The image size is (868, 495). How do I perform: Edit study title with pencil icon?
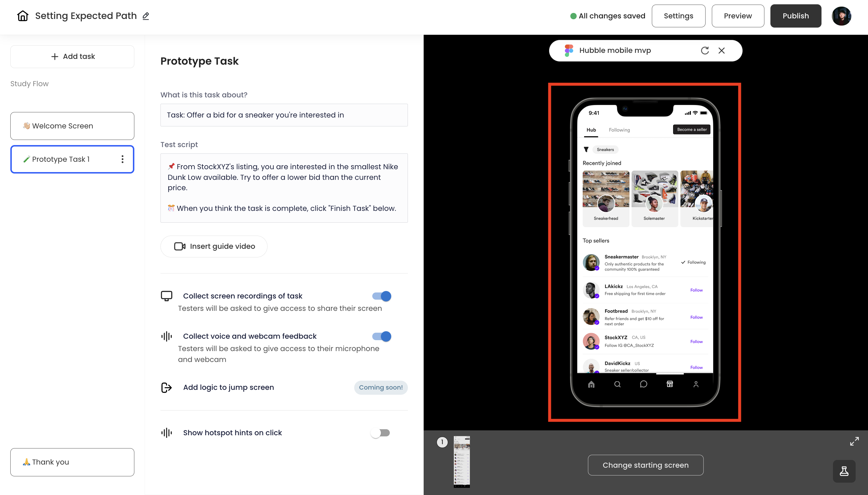click(x=146, y=16)
